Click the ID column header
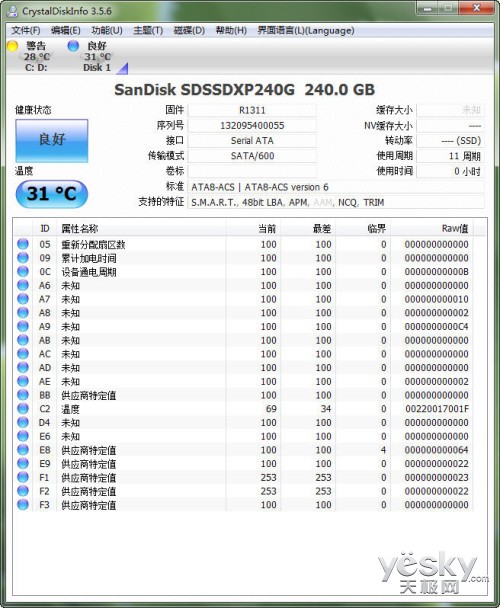 pyautogui.click(x=45, y=228)
